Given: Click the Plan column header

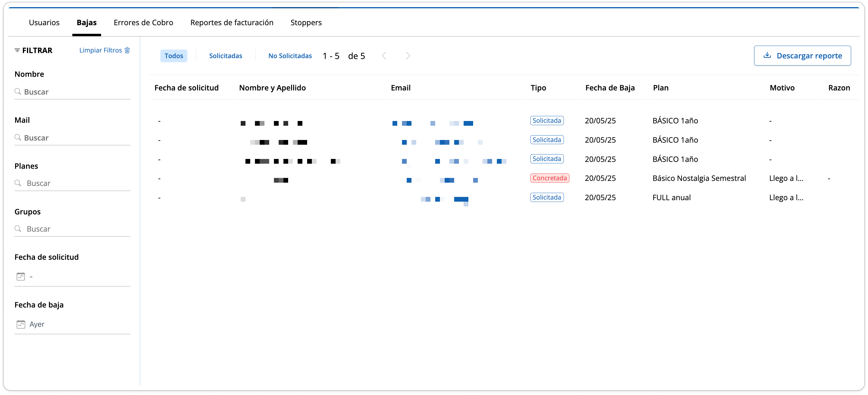Looking at the screenshot, I should (x=660, y=87).
